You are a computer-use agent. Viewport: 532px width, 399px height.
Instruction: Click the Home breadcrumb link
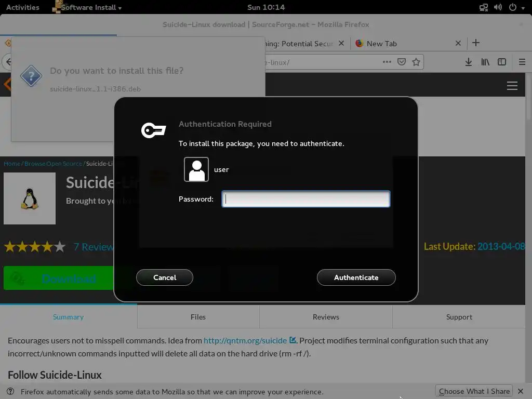point(12,164)
